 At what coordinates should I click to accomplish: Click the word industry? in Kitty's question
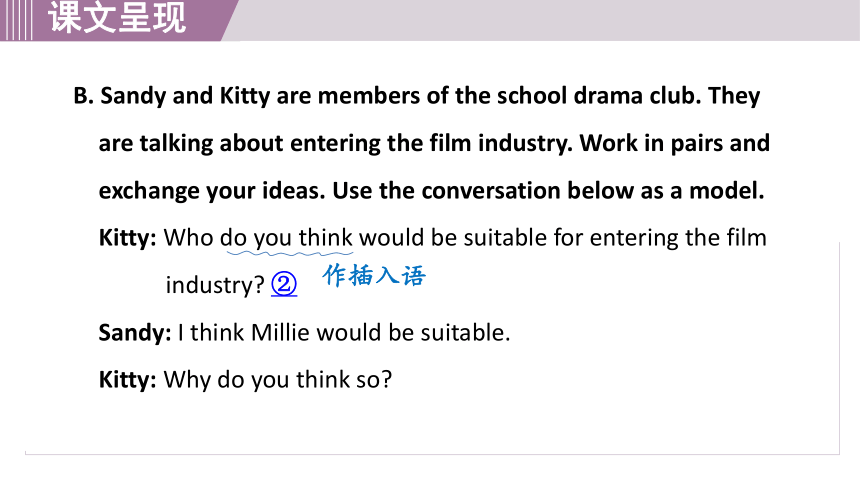pyautogui.click(x=215, y=285)
